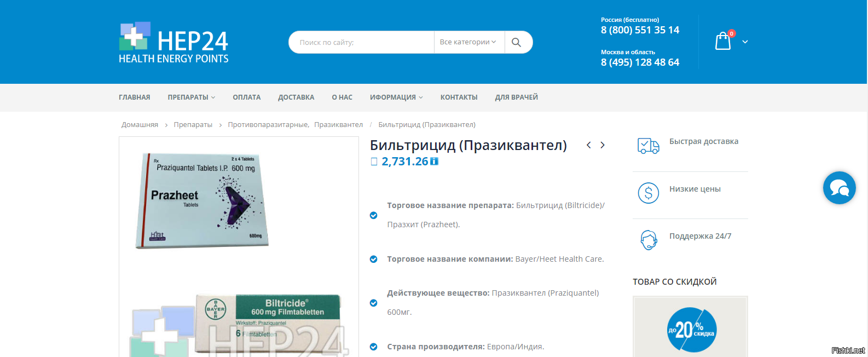This screenshot has height=357, width=868.
Task: Open the ДЛЯ ВРАЧЕЙ menu item
Action: (517, 97)
